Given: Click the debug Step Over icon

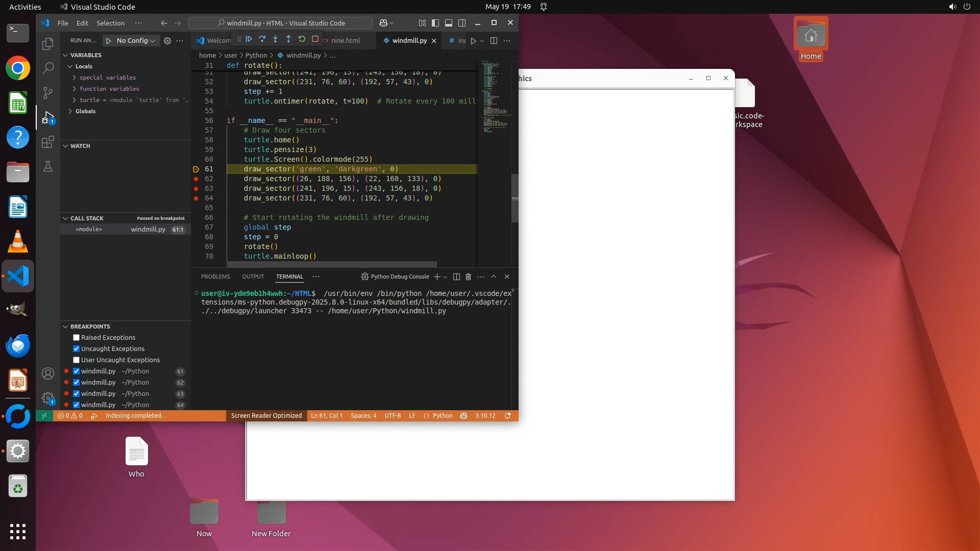Looking at the screenshot, I should coord(262,39).
